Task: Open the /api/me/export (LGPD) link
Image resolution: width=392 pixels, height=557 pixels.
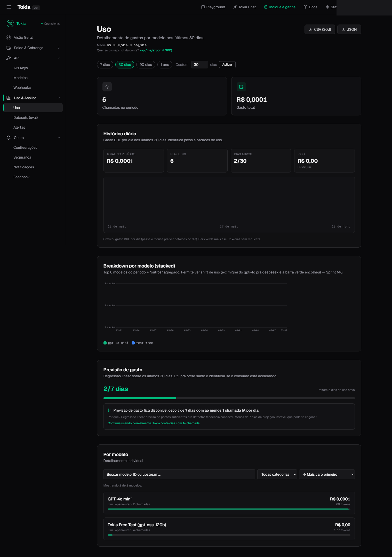Action: click(156, 50)
